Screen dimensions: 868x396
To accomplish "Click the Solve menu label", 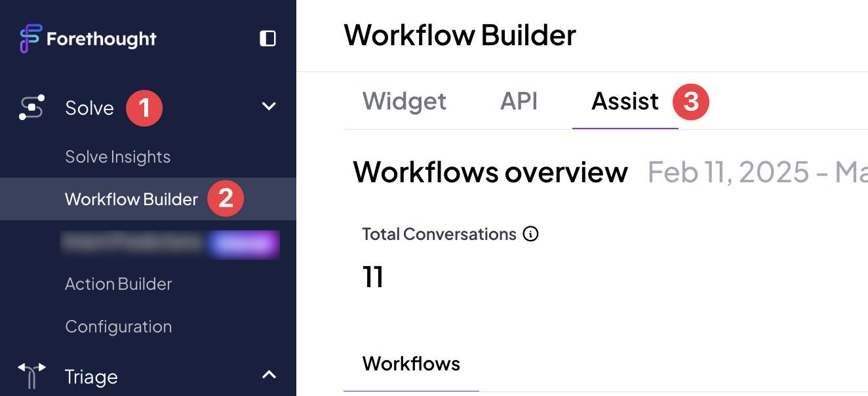I will pos(90,108).
